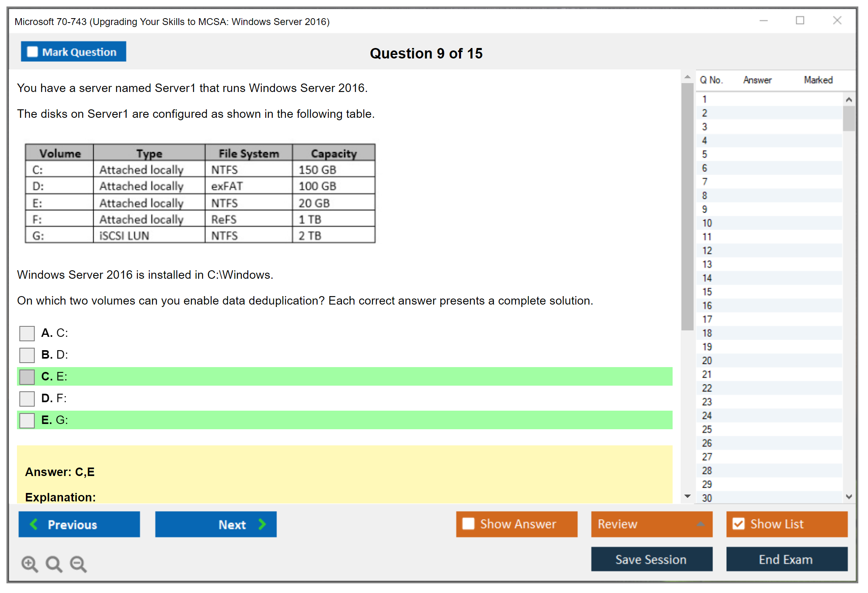Click the green left arrow on Previous
Viewport: 868px width, 593px height.
pos(34,524)
